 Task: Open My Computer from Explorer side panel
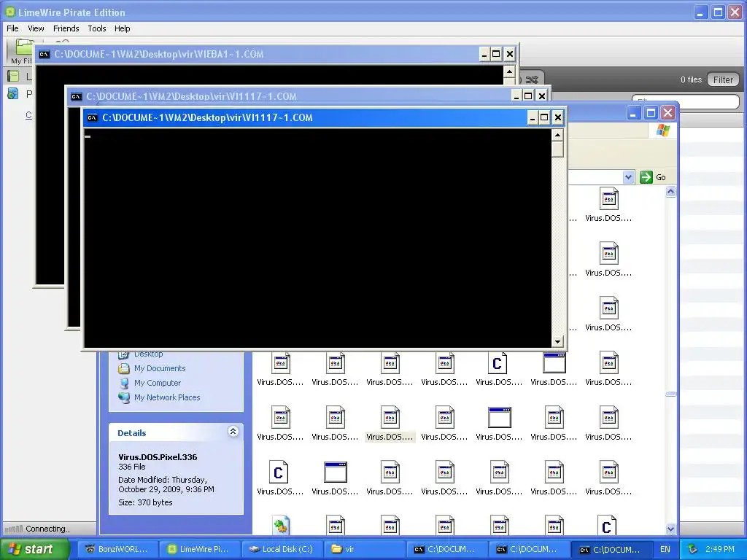(x=158, y=383)
